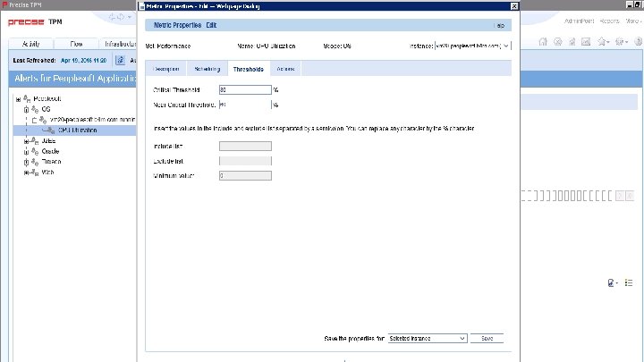Click the Exclude list field
This screenshot has height=362, width=644.
[x=245, y=161]
